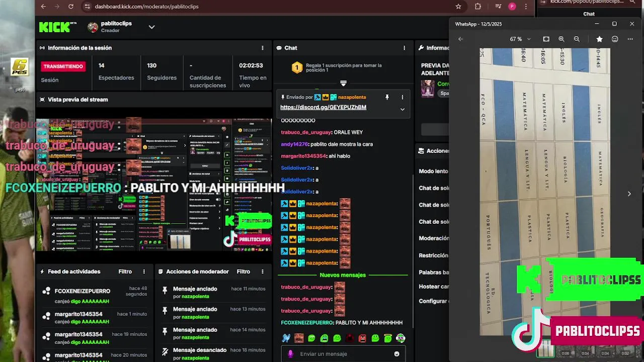Go to next image with right arrow

pyautogui.click(x=629, y=194)
